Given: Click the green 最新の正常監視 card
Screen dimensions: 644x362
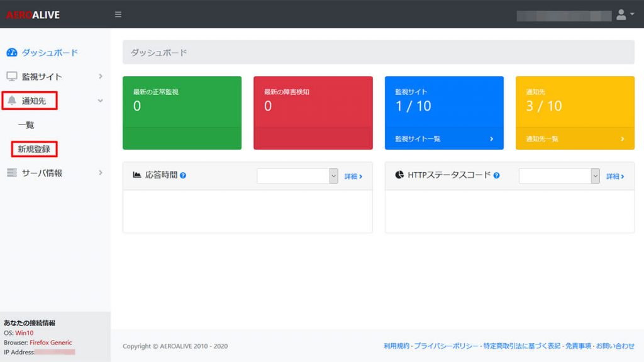Looking at the screenshot, I should (182, 113).
